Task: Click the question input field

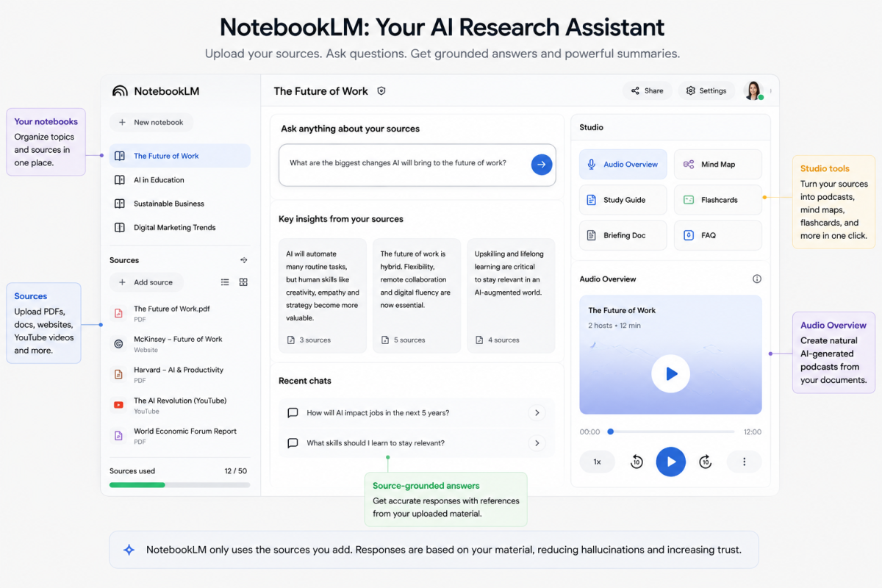Action: [417, 164]
